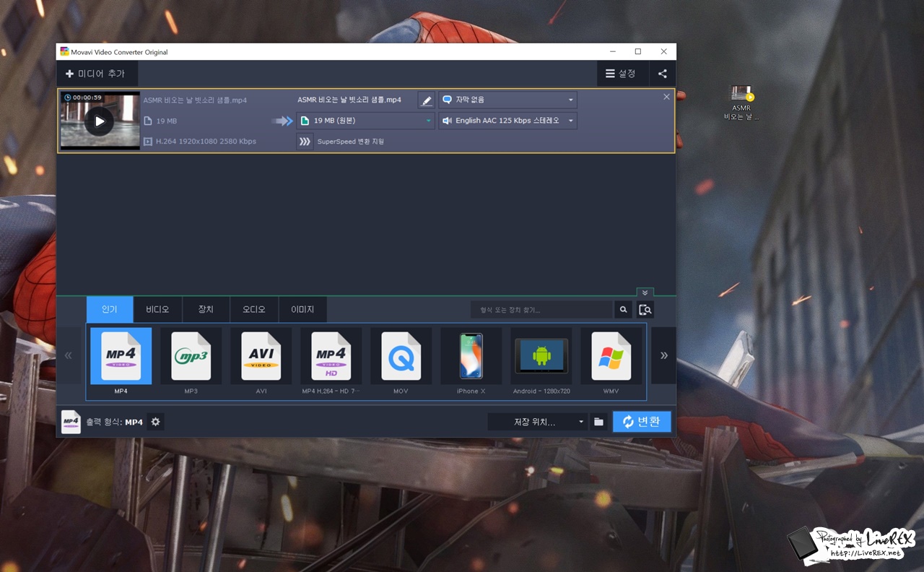
Task: Switch to the Video (비디오) tab
Action: (157, 309)
